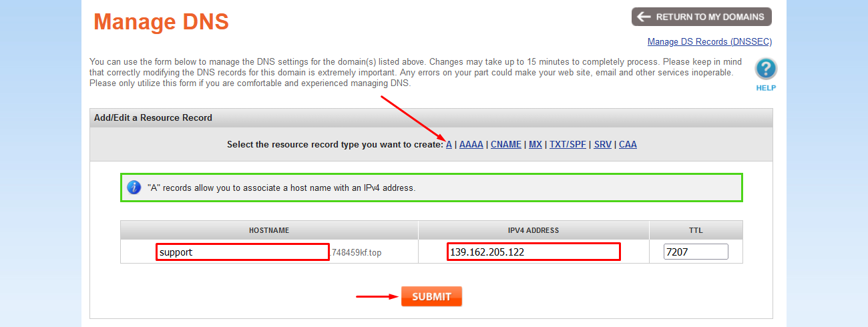
Task: Switch to SRV record type
Action: click(x=602, y=144)
